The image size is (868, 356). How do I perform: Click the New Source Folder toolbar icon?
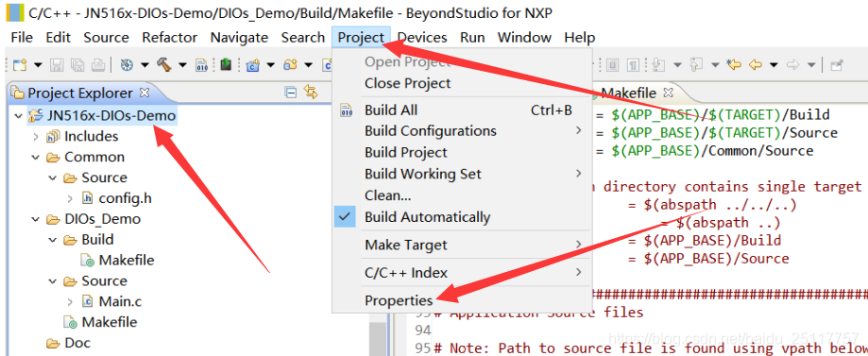[291, 65]
